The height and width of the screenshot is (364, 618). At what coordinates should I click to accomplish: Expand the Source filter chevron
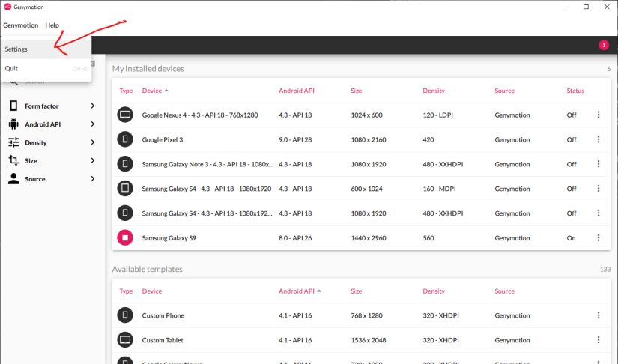[x=93, y=179]
